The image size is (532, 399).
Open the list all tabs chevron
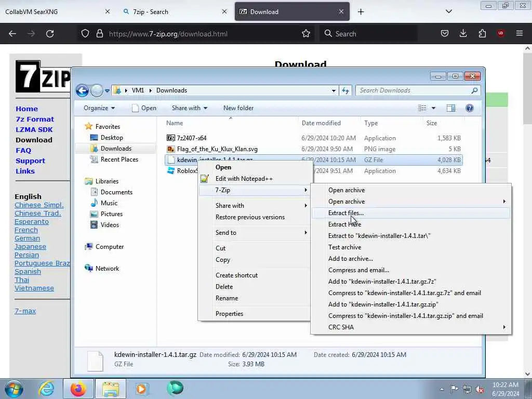448,12
